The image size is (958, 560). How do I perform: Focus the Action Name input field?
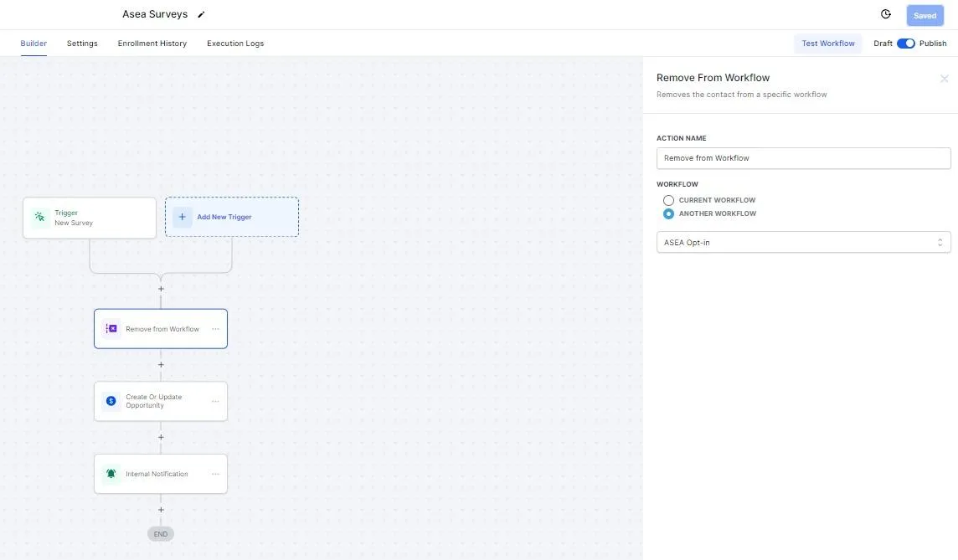pyautogui.click(x=803, y=158)
